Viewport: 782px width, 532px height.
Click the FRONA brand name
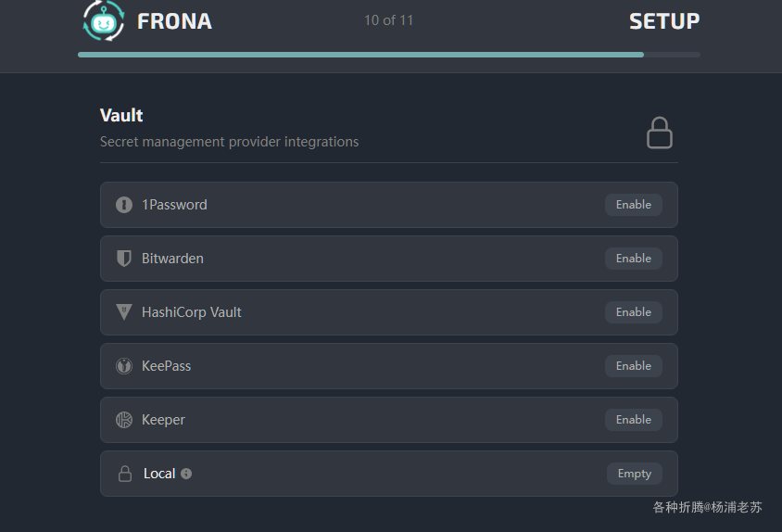[x=174, y=21]
